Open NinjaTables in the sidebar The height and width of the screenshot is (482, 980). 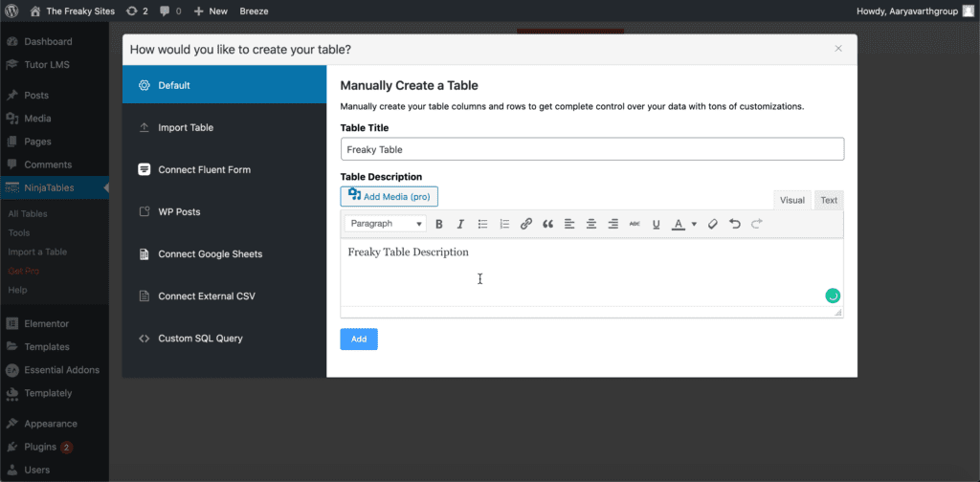tap(55, 187)
